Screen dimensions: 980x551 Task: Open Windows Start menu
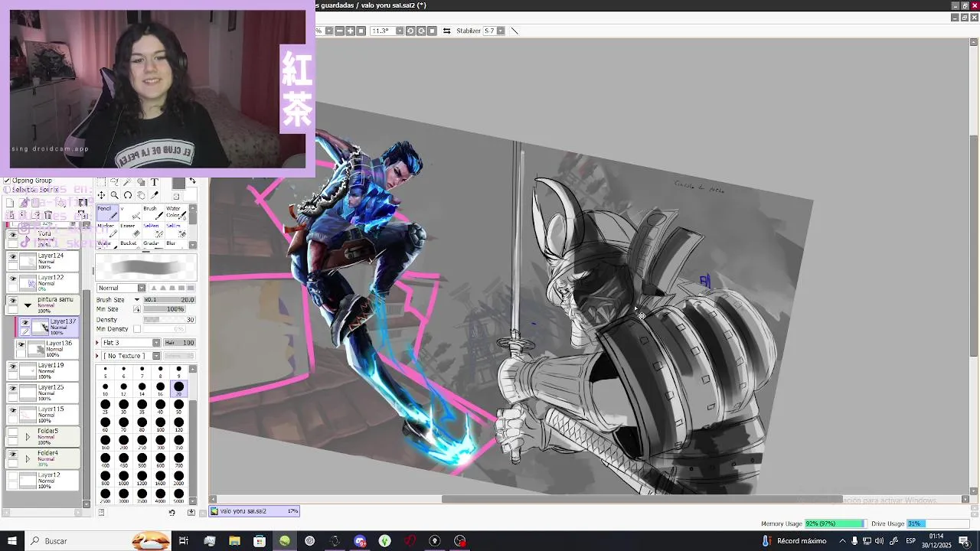[x=11, y=541]
